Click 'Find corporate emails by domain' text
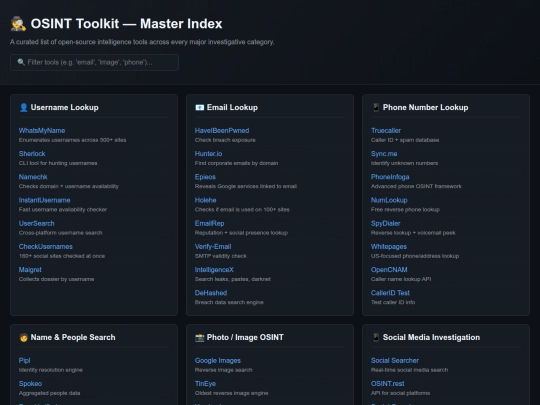The image size is (540, 405). [x=236, y=163]
